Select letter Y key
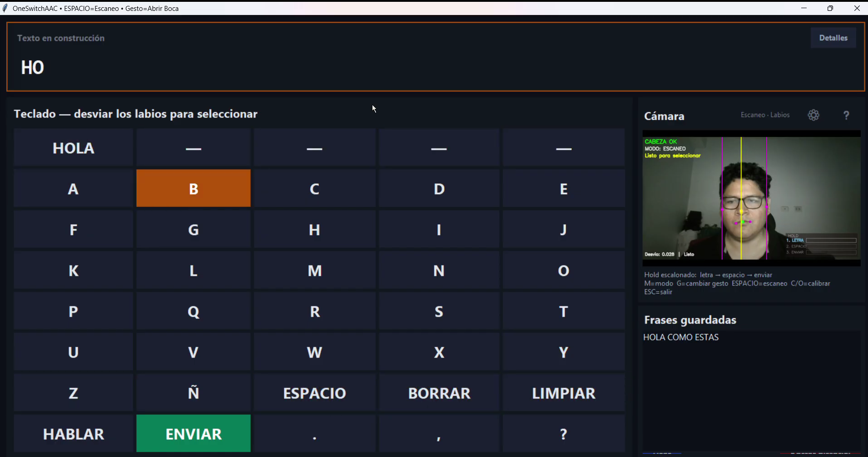 point(564,352)
